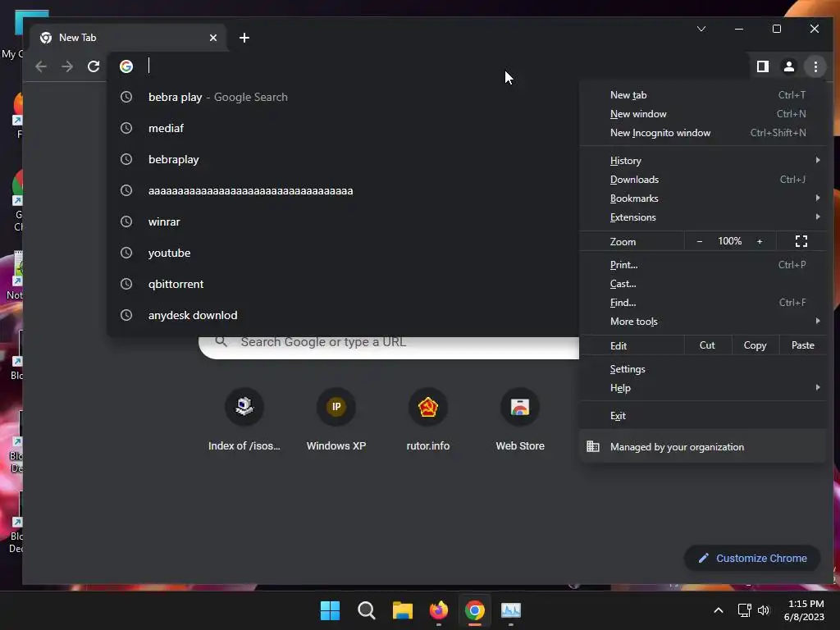Open File Explorer from taskbar

point(402,610)
